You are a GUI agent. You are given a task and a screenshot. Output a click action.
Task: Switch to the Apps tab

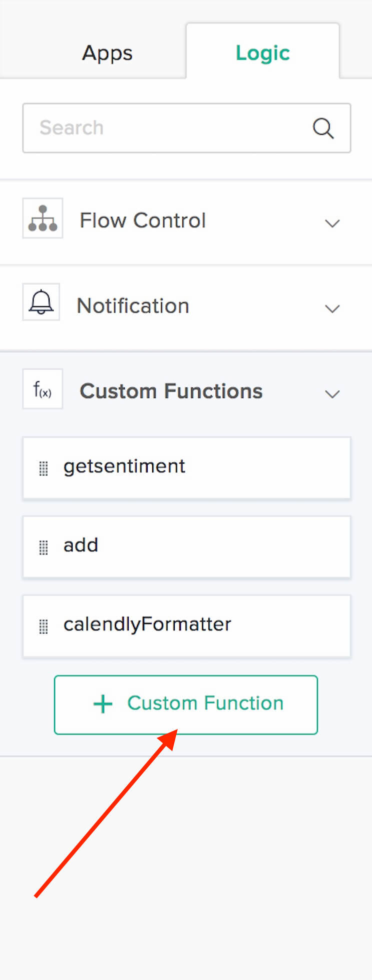coord(107,53)
